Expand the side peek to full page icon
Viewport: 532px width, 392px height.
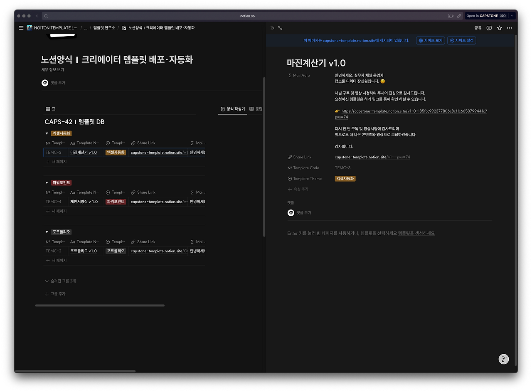280,28
